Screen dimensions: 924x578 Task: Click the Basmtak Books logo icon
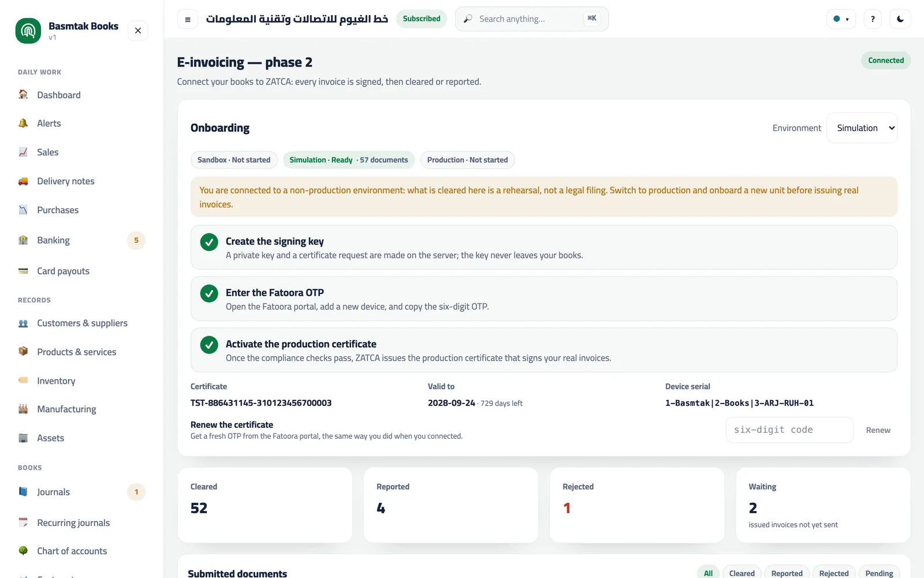pos(28,31)
